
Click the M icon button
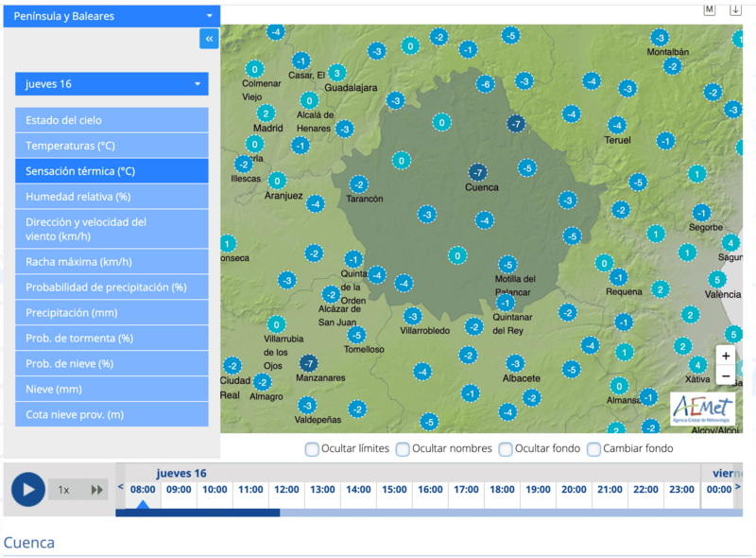coord(710,9)
